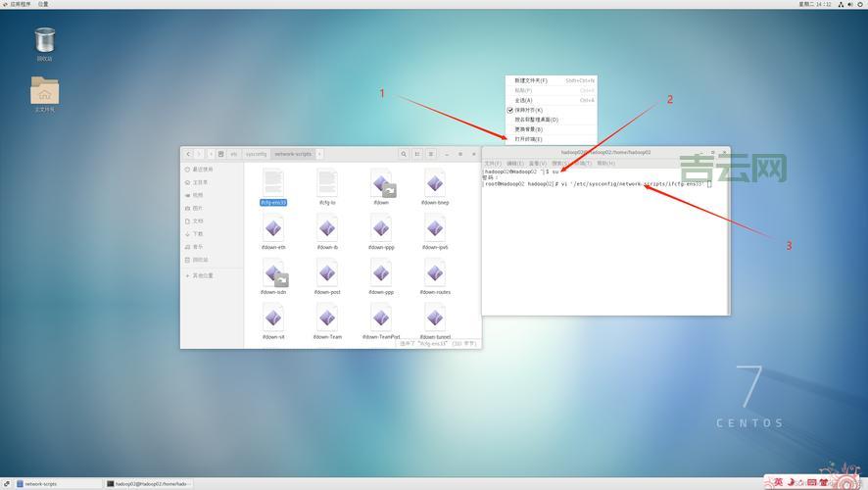Open the file manager hamburger menu

point(432,154)
